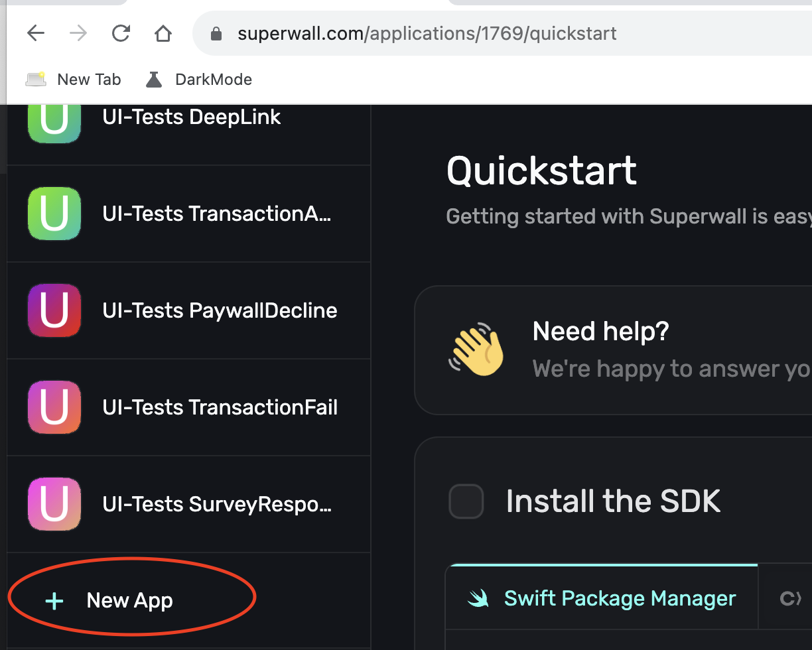
Task: Click the browser back arrow
Action: click(36, 33)
